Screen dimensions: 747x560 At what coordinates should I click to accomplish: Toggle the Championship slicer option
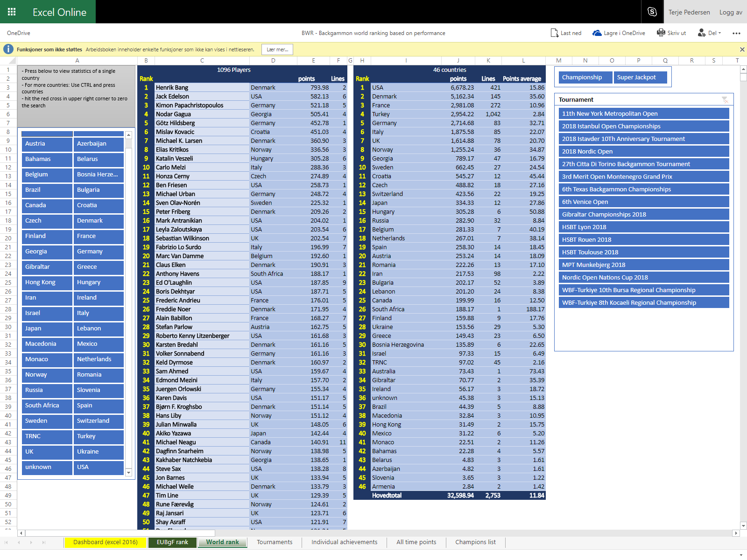585,77
